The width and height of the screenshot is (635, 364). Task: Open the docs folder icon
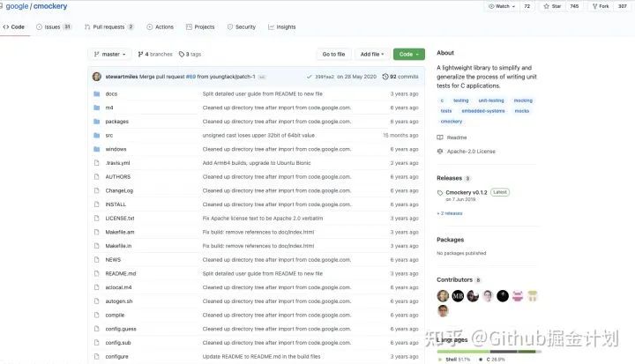(96, 94)
